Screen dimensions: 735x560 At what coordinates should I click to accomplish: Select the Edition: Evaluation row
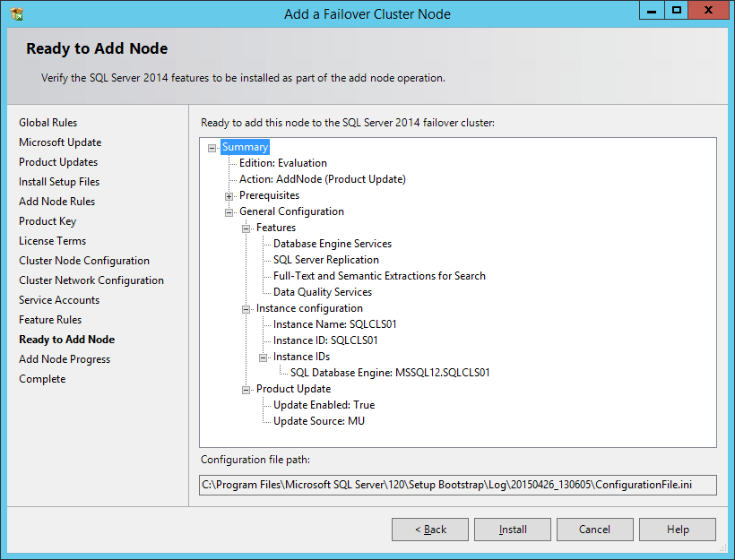pyautogui.click(x=283, y=163)
